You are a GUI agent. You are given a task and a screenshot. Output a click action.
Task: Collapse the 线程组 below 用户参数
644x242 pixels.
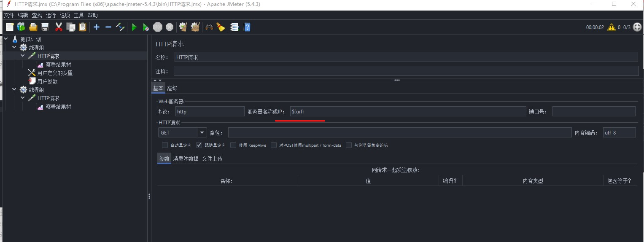(x=14, y=89)
